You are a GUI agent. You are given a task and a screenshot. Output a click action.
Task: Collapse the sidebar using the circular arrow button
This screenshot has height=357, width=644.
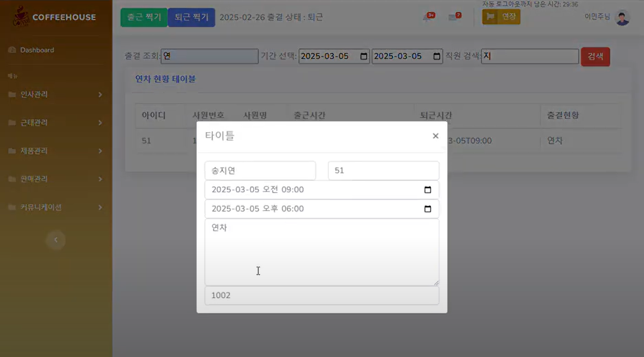pos(56,240)
